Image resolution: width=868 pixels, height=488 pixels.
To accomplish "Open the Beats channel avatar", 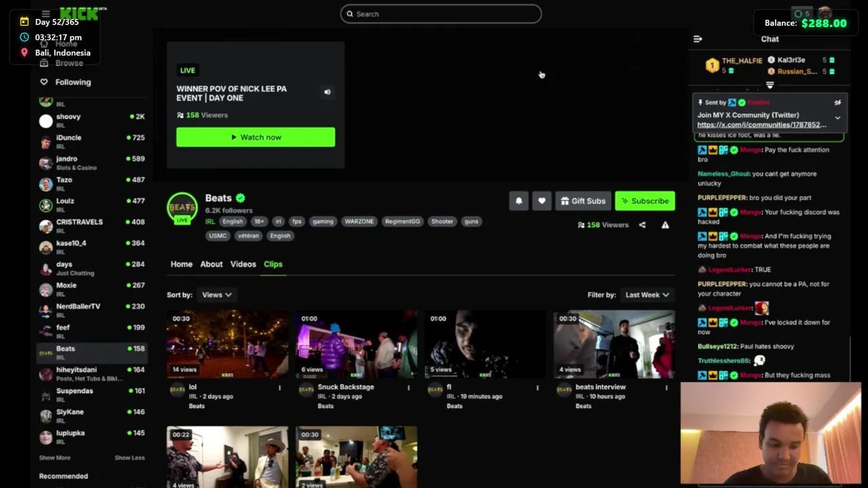I will [182, 208].
